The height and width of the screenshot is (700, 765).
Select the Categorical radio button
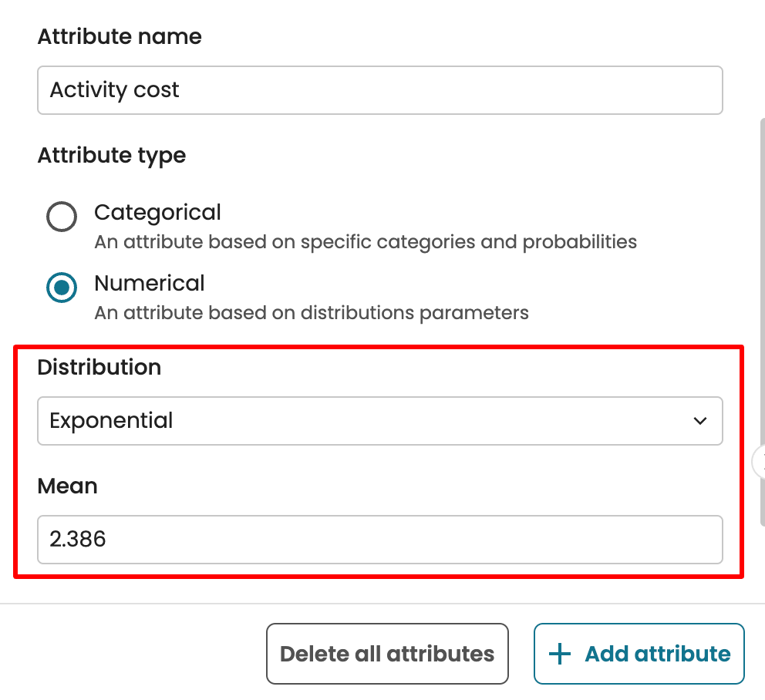tap(62, 217)
